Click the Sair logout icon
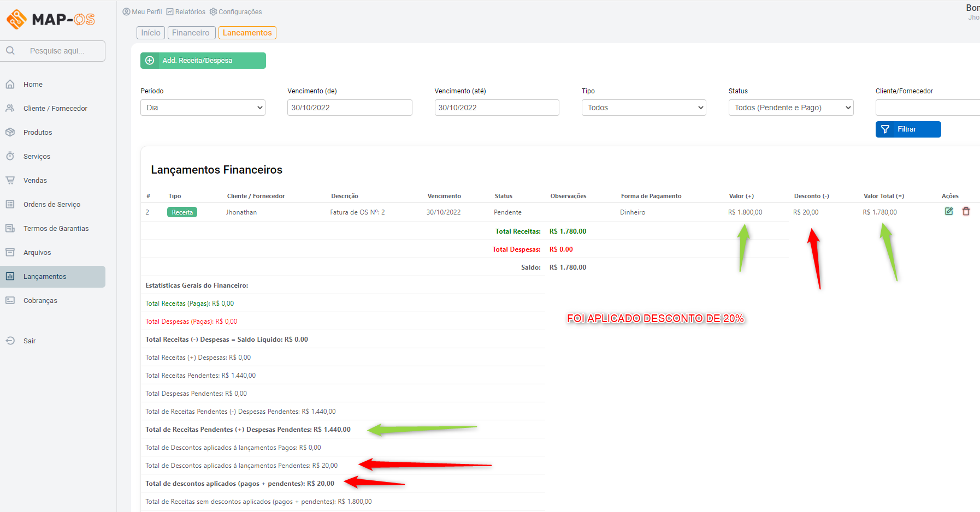980x512 pixels. (x=10, y=341)
